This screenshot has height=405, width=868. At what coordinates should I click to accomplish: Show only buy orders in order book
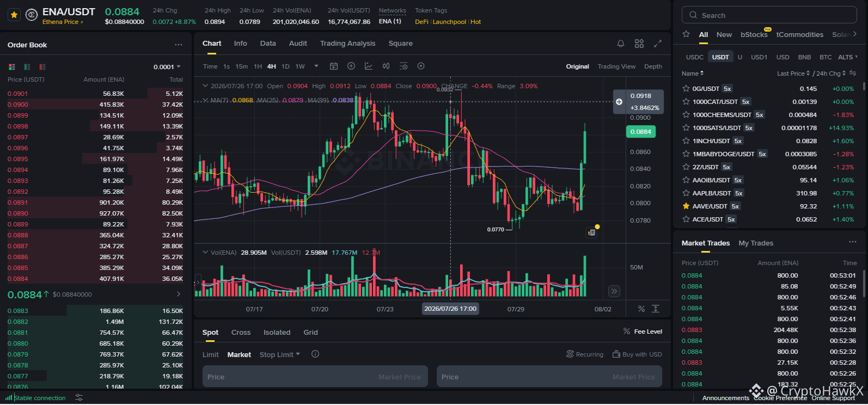click(x=27, y=67)
